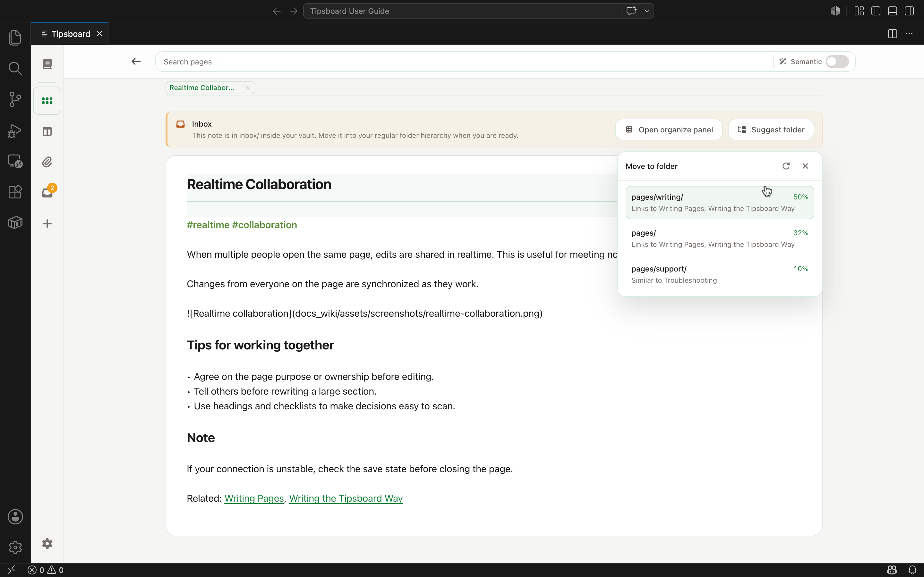
Task: Toggle the primary side bar layout
Action: [876, 11]
